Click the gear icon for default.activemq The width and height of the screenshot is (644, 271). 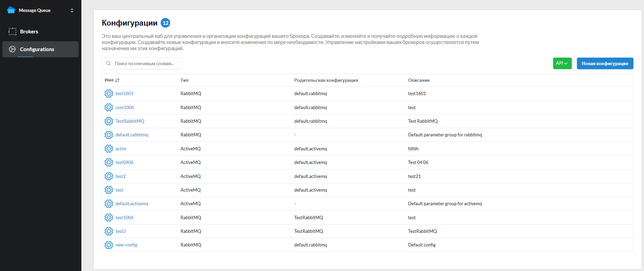109,204
